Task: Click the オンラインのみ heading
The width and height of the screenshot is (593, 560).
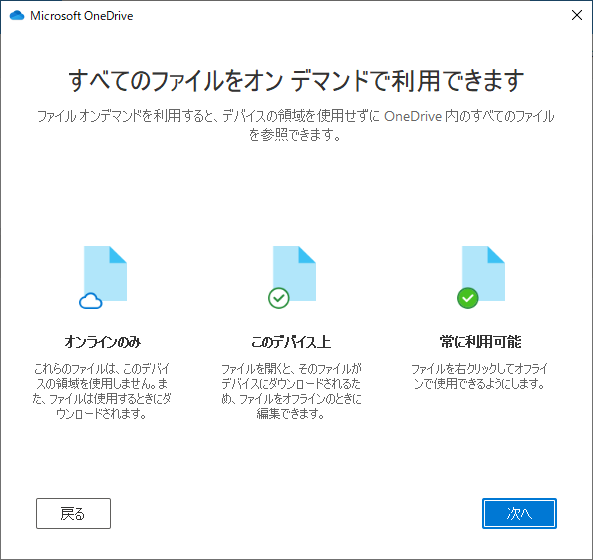Action: [x=102, y=342]
